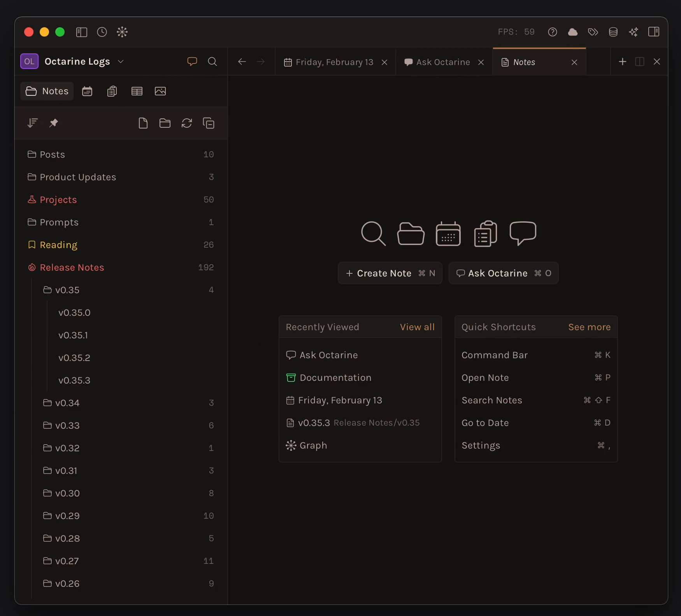This screenshot has height=616, width=681.
Task: Expand the Reading folder
Action: (x=121, y=245)
